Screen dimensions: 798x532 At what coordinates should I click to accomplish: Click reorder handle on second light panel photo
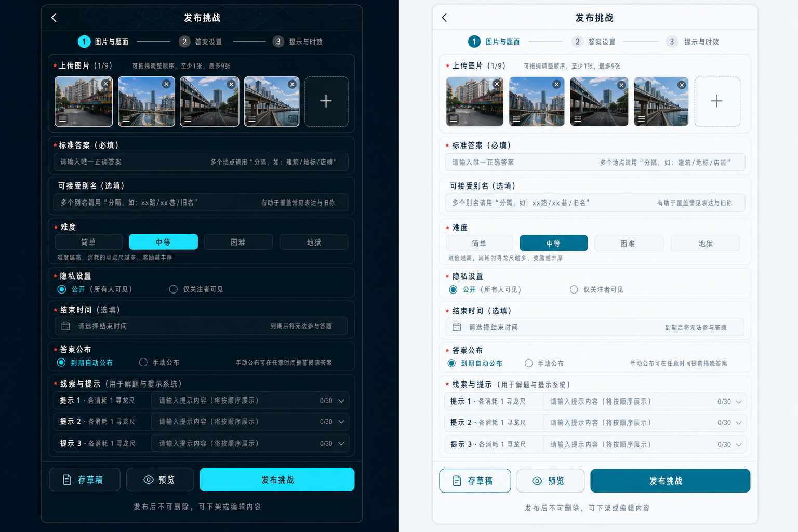point(516,119)
